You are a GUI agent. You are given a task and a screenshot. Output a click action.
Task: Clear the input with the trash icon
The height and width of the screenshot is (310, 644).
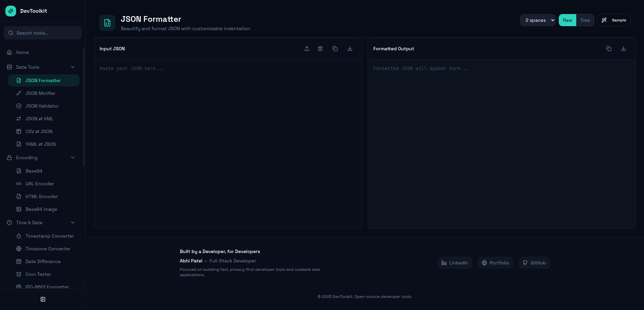[320, 49]
